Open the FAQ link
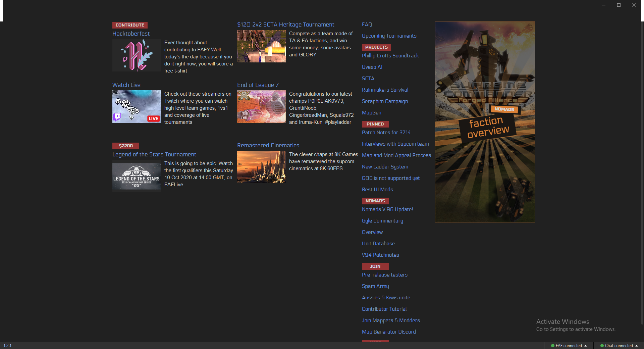Image resolution: width=644 pixels, height=349 pixels. pyautogui.click(x=367, y=24)
